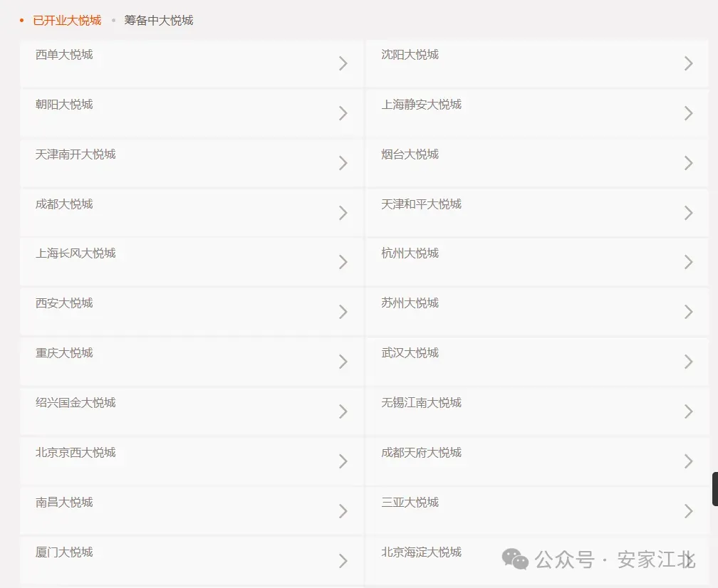Open the 上海长风大悦城 link
The image size is (718, 588).
pyautogui.click(x=76, y=253)
